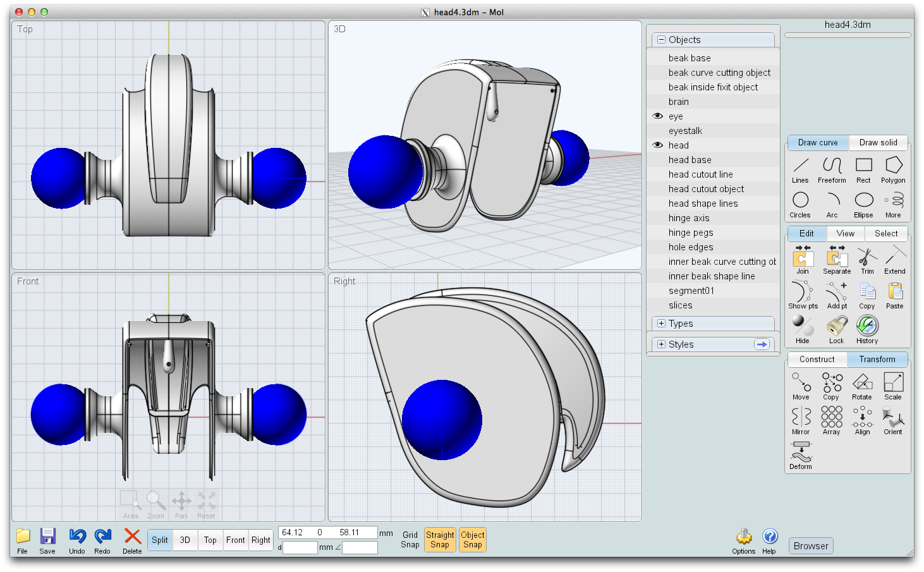The image size is (924, 572).
Task: Open the Construct tab
Action: (817, 359)
